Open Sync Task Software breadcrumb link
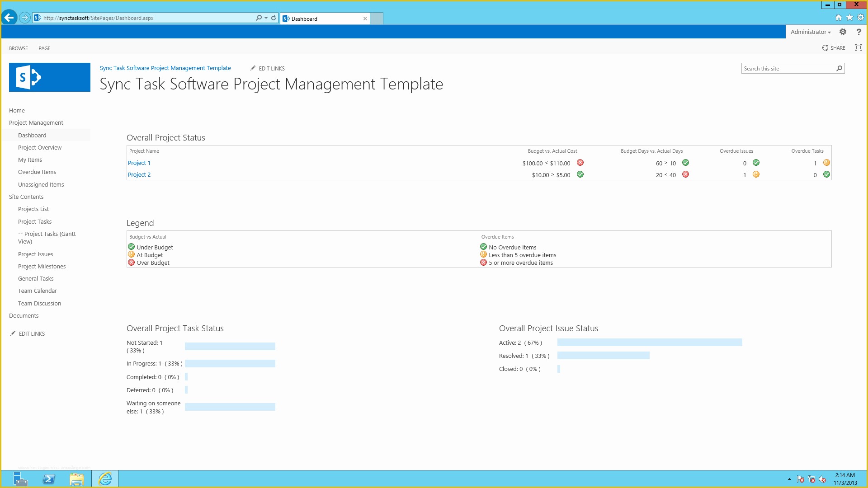Screen dimensions: 868x488 click(x=165, y=68)
